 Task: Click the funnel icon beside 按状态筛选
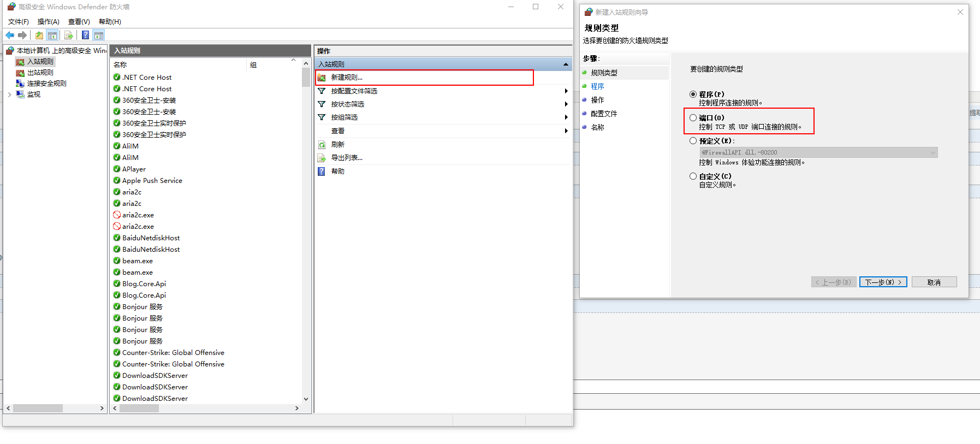click(322, 104)
